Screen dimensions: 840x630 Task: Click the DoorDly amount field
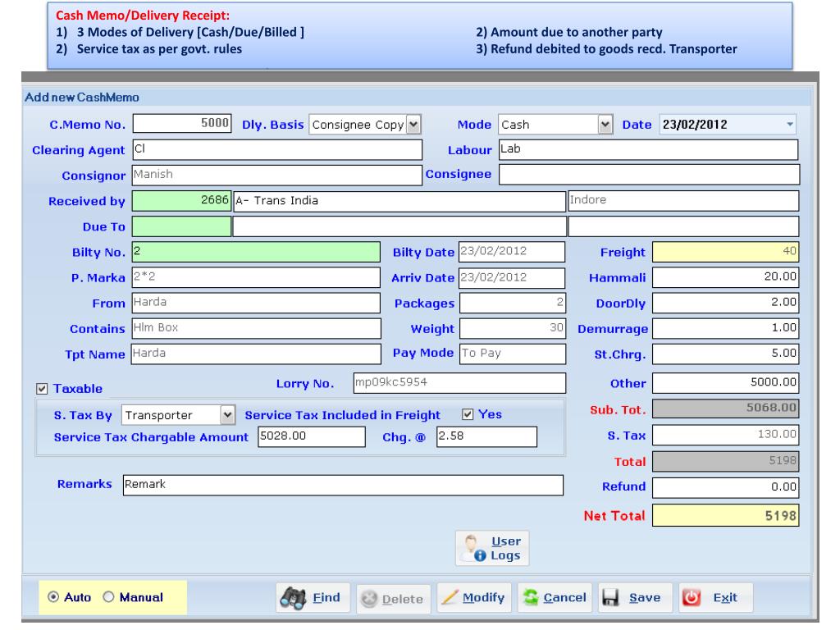click(725, 303)
